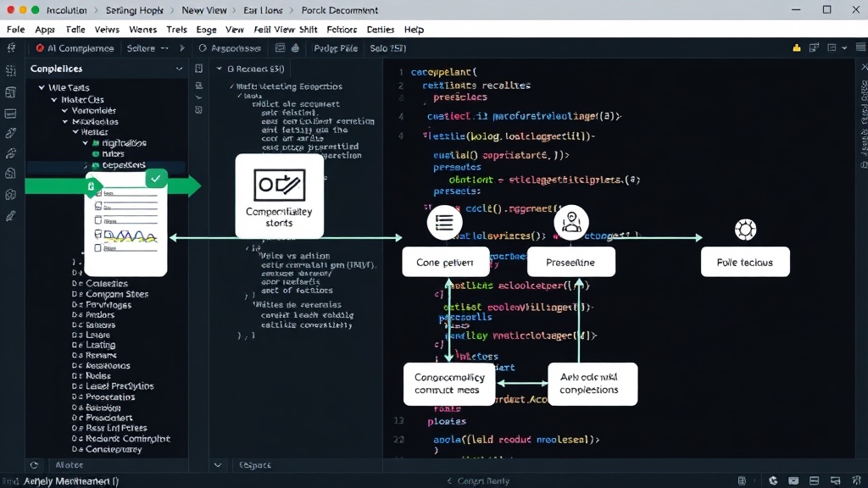Collapse the Weiler tree node
This screenshot has width=868, height=488.
pyautogui.click(x=75, y=132)
